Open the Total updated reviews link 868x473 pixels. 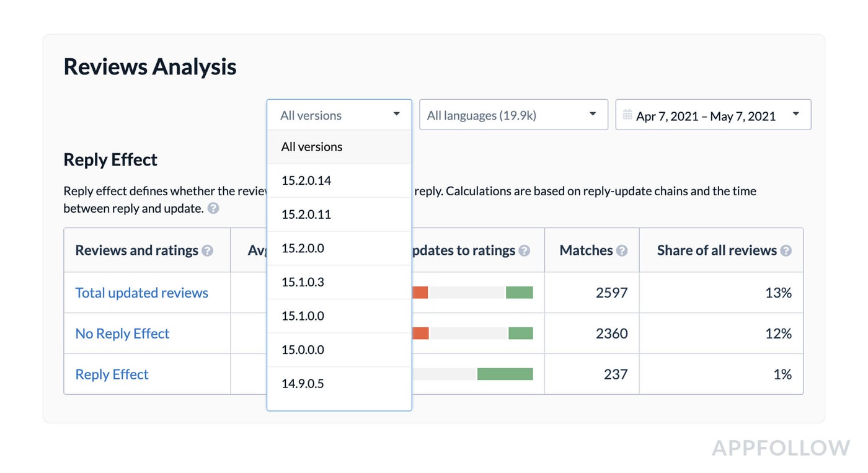[x=141, y=293]
